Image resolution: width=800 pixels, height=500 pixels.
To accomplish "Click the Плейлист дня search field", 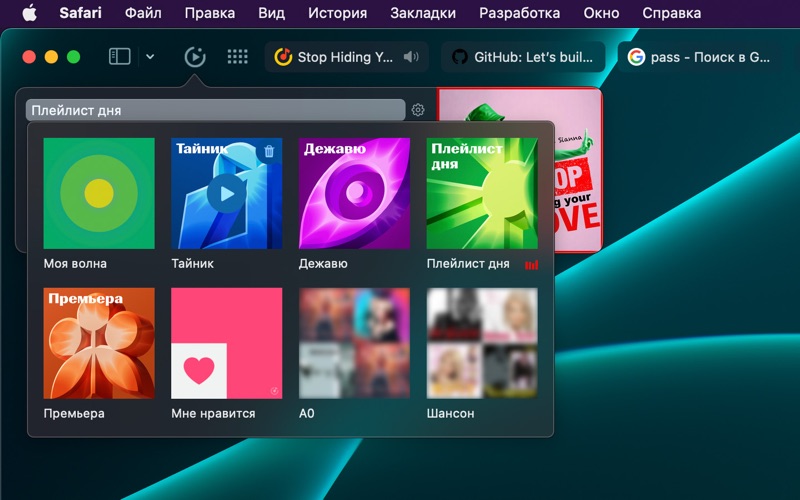I will coord(215,110).
